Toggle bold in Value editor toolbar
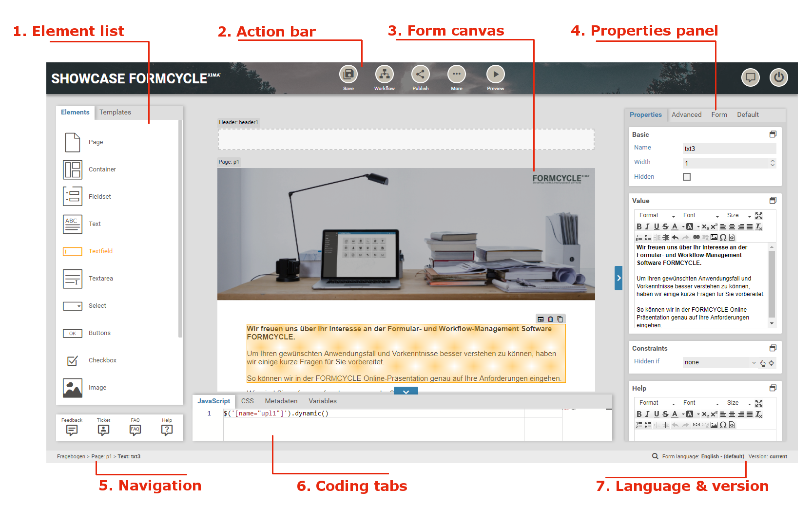Viewport: 812px width, 526px height. tap(639, 226)
